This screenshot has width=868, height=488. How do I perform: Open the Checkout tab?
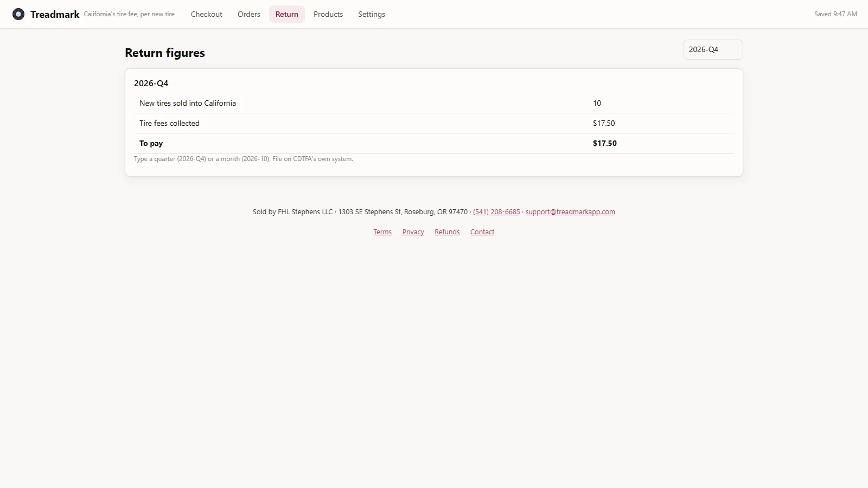pyautogui.click(x=206, y=14)
